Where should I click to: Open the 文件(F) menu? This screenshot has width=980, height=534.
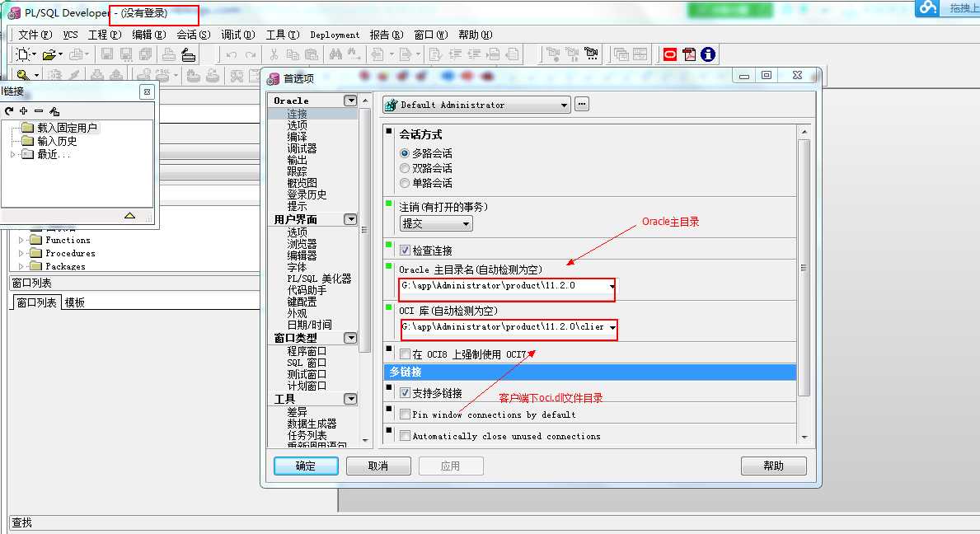click(35, 35)
